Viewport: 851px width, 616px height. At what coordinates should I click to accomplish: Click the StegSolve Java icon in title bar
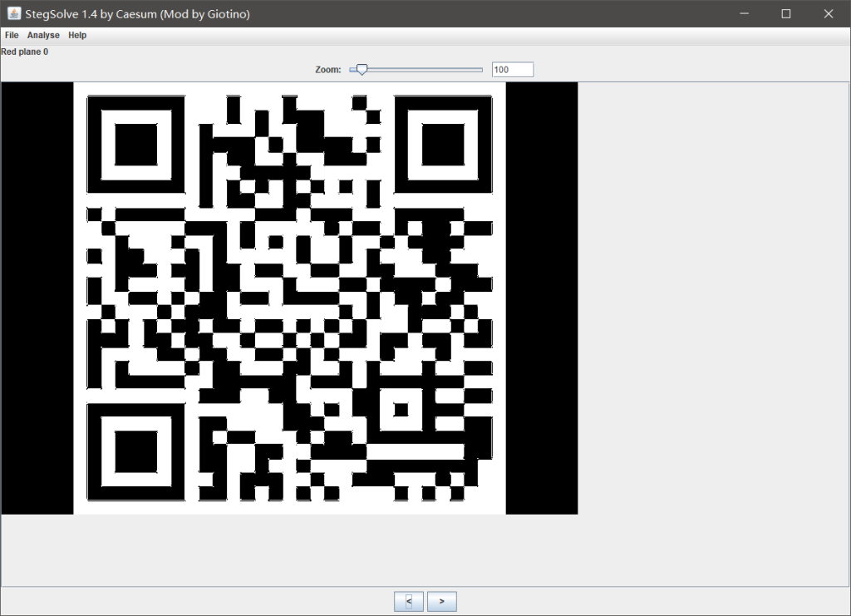pyautogui.click(x=13, y=13)
